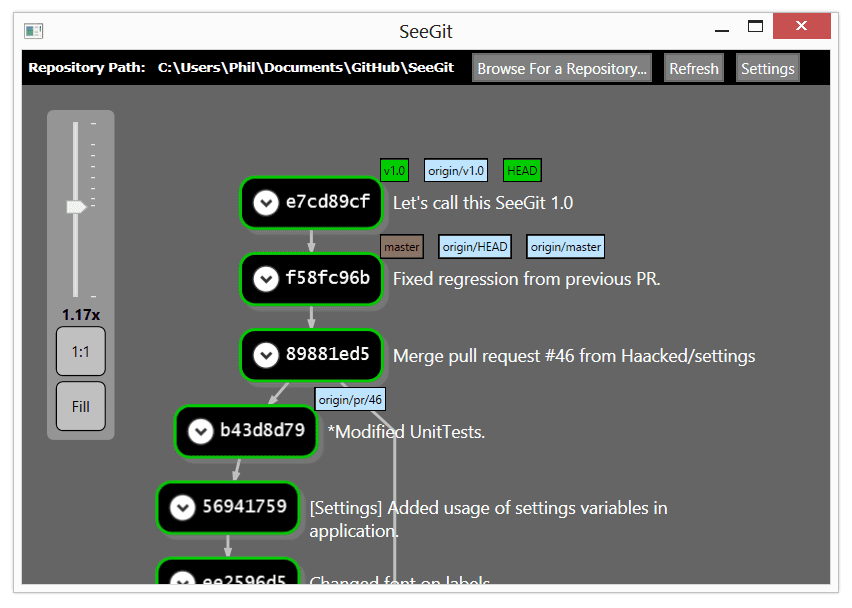Select the origin/pr/46 label
The width and height of the screenshot is (852, 608).
tap(350, 399)
